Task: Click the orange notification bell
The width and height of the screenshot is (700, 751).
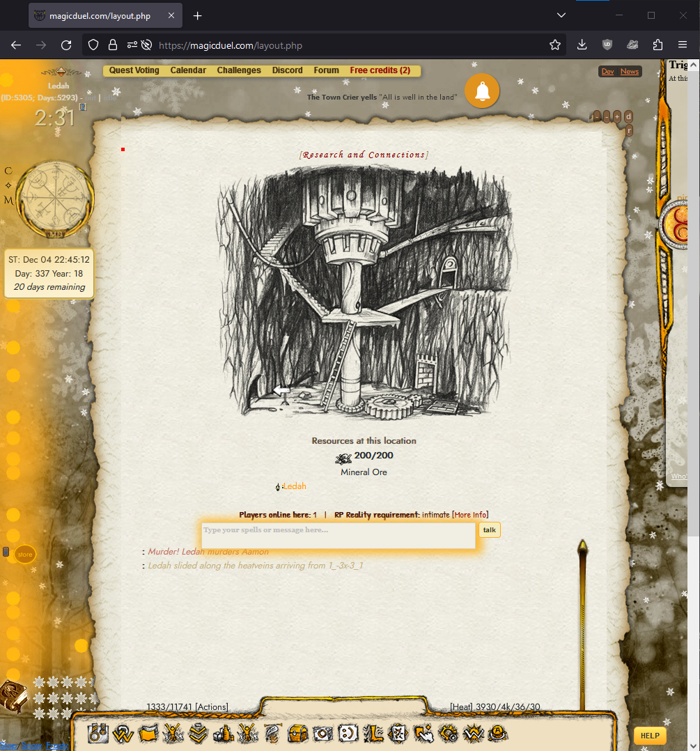Action: [482, 91]
